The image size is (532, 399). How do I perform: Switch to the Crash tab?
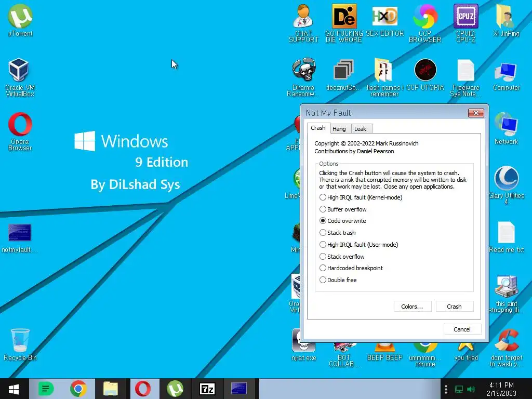click(318, 128)
